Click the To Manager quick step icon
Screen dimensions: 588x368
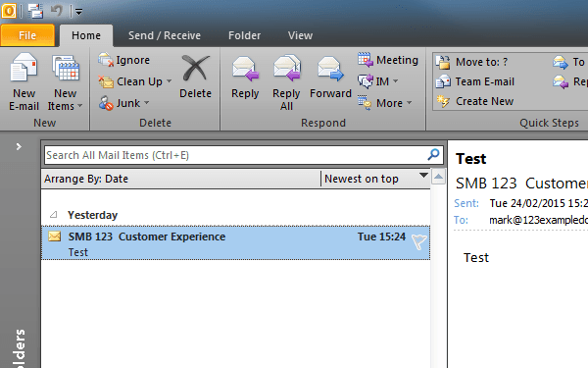pos(561,62)
